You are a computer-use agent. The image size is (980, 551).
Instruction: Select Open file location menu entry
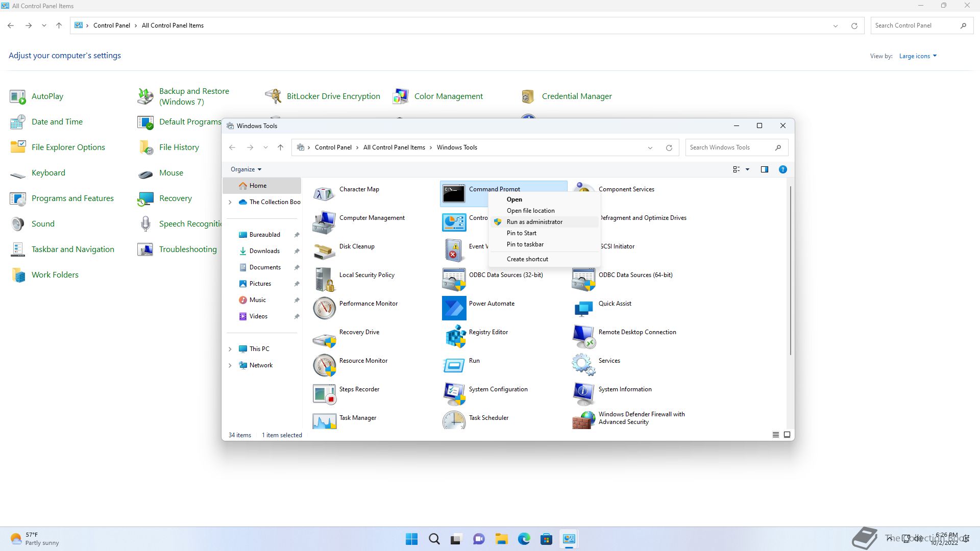click(x=530, y=211)
